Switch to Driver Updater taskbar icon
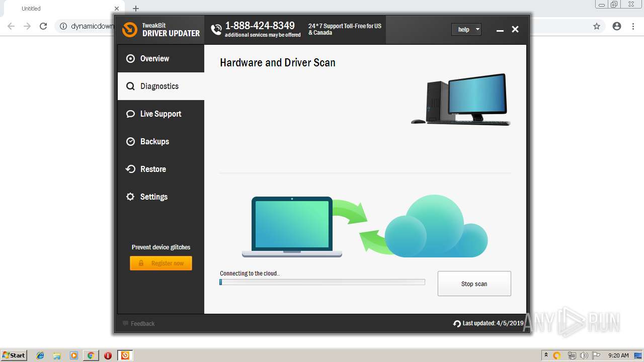644x362 pixels. coord(125,355)
